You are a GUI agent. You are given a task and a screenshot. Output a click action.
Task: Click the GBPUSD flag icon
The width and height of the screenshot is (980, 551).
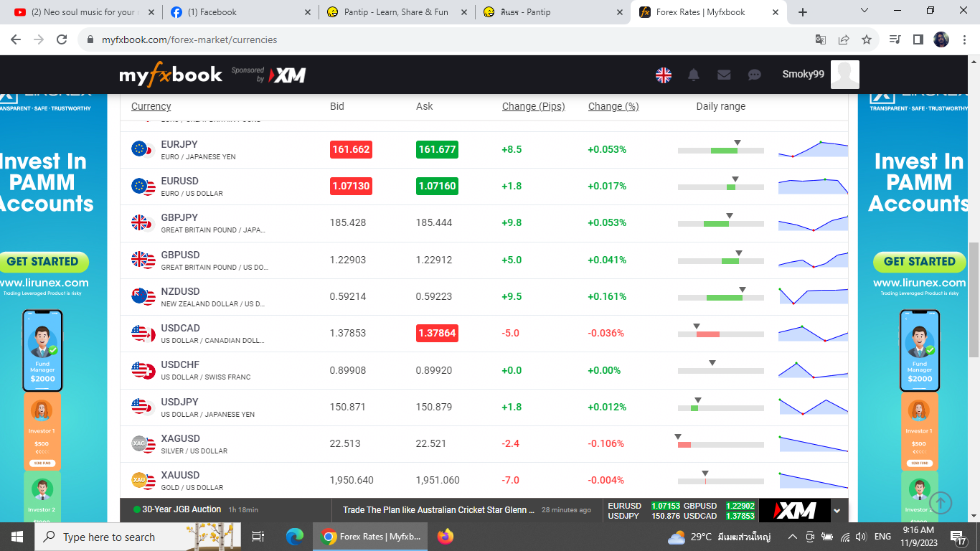[142, 260]
